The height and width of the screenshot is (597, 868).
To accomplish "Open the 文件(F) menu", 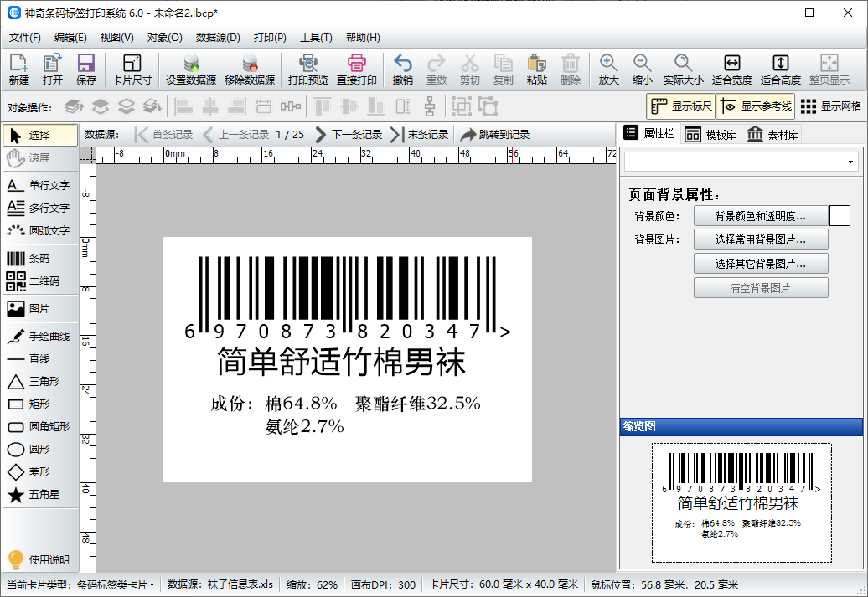I will (x=25, y=38).
